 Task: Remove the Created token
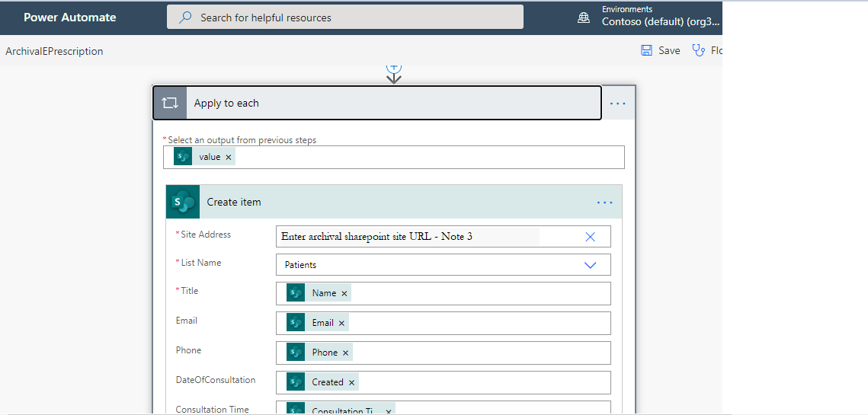tap(351, 382)
